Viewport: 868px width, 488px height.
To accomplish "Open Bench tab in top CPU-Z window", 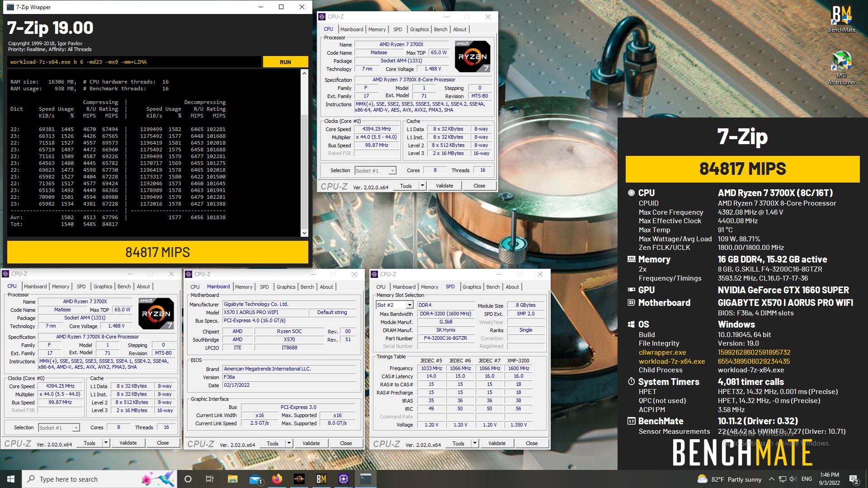I will coord(440,29).
